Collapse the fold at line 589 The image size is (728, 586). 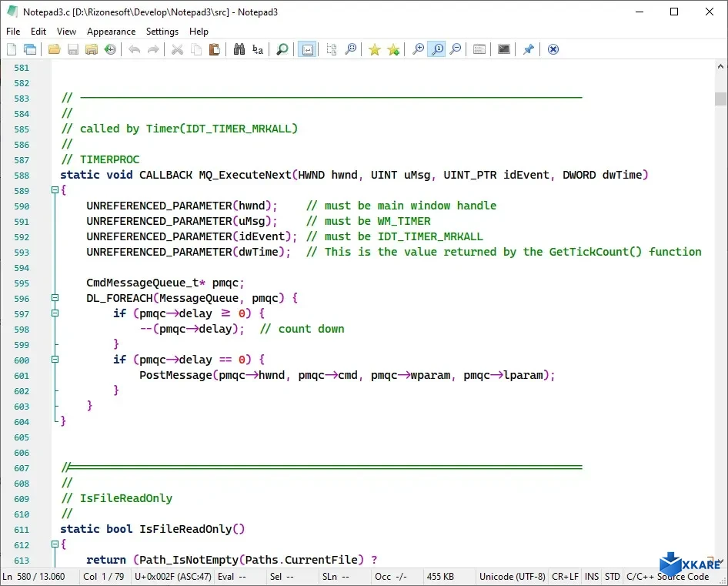point(55,190)
